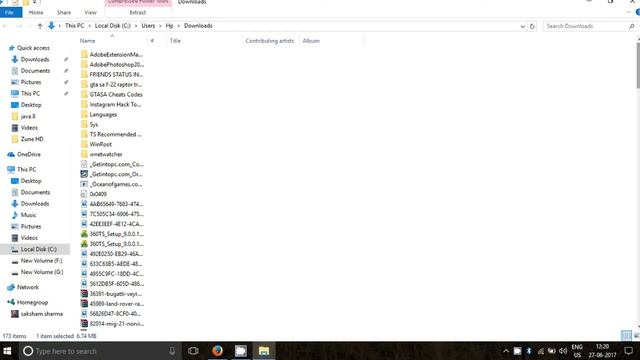Expand the address bar history dropdown

[522, 27]
